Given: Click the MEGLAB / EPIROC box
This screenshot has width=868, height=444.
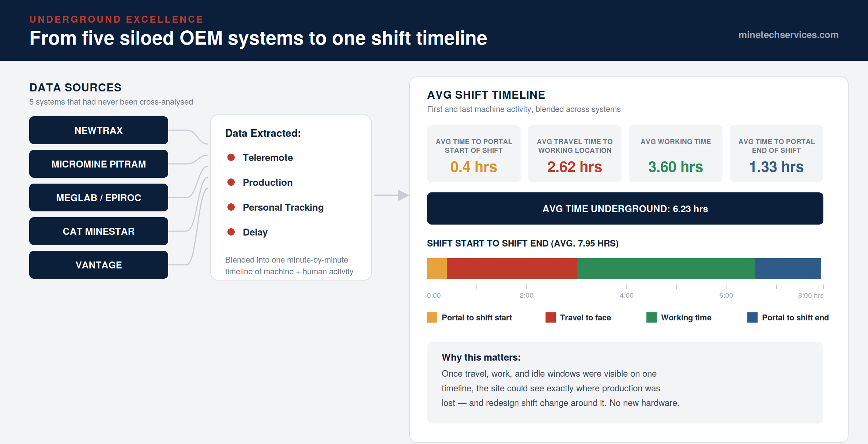Looking at the screenshot, I should (x=99, y=197).
